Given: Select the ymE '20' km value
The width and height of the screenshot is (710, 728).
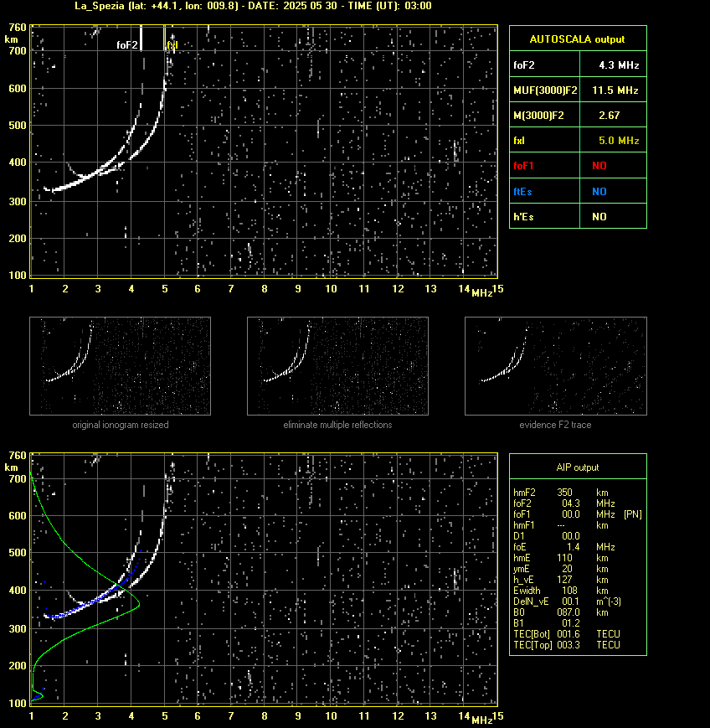Looking at the screenshot, I should point(567,569).
